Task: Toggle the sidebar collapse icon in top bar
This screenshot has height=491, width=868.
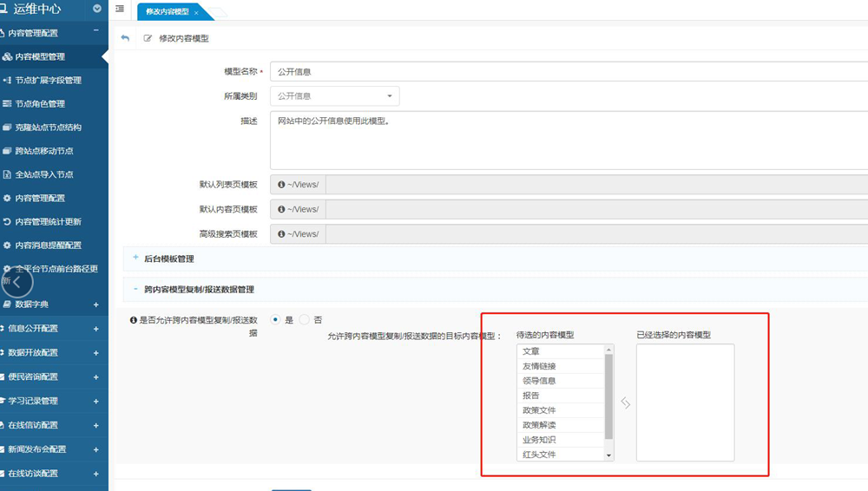Action: coord(120,9)
